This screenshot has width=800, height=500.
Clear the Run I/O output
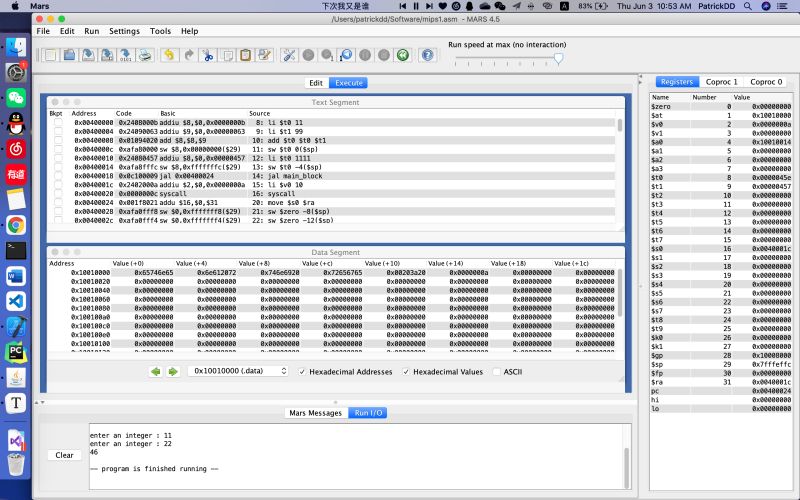64,455
